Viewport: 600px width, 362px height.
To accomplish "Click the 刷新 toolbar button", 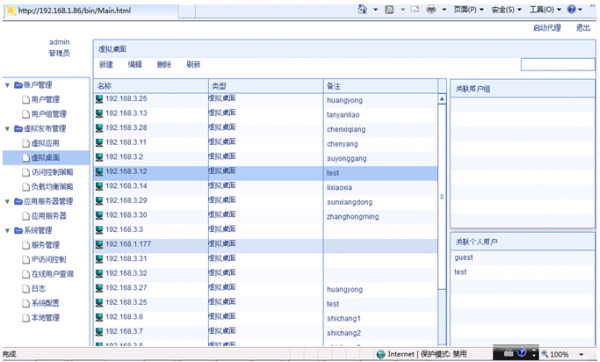I will coord(193,64).
